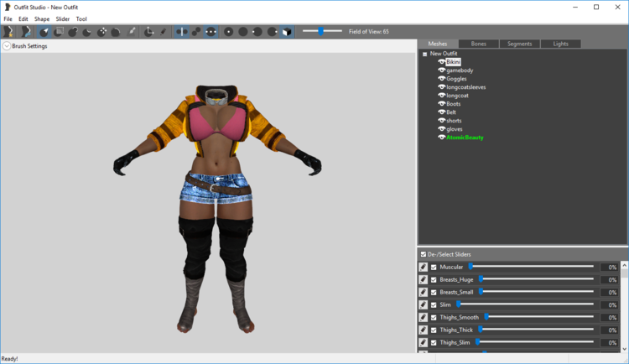Image resolution: width=629 pixels, height=364 pixels.
Task: Expand the Brush Settings panel
Action: [x=7, y=46]
